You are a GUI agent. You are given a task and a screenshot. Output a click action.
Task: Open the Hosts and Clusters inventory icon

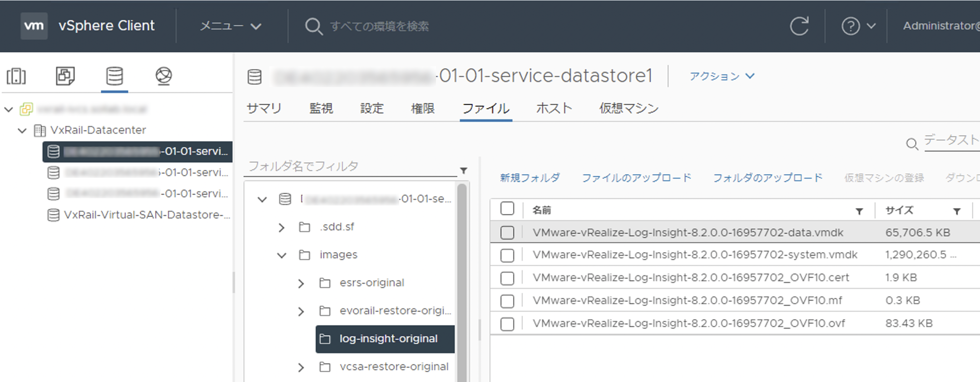tap(16, 76)
